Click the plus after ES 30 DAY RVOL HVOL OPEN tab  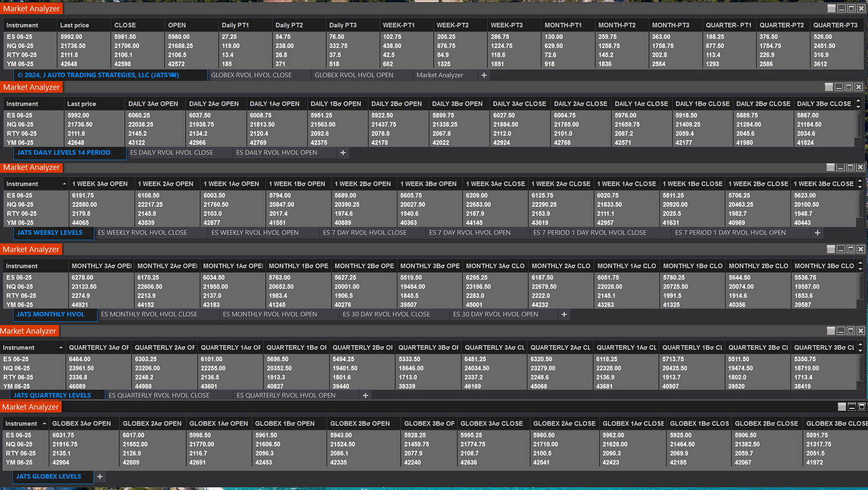pyautogui.click(x=564, y=314)
